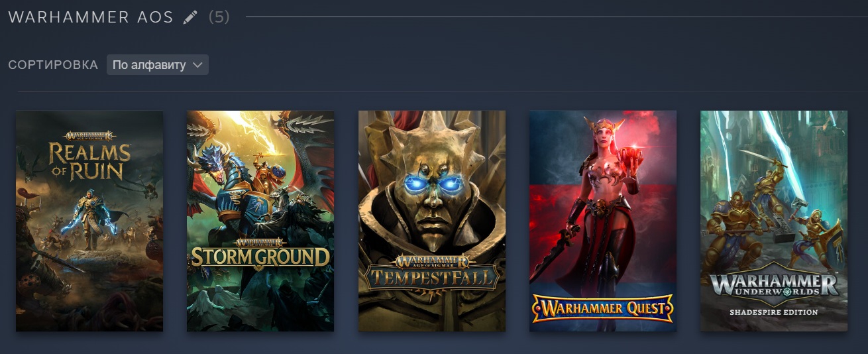Click the Realms of Ruin title logo
This screenshot has width=868, height=354.
coord(89,156)
